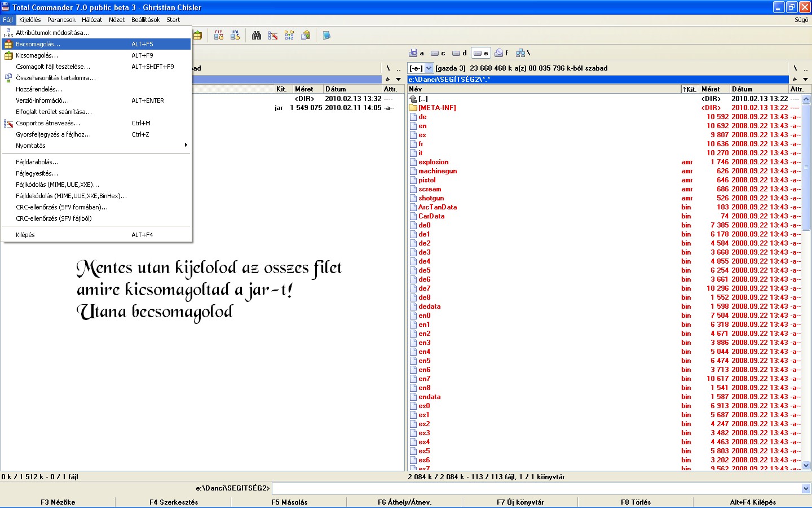The height and width of the screenshot is (508, 812).
Task: Open the [-e-] drive dropdown list
Action: (x=429, y=68)
